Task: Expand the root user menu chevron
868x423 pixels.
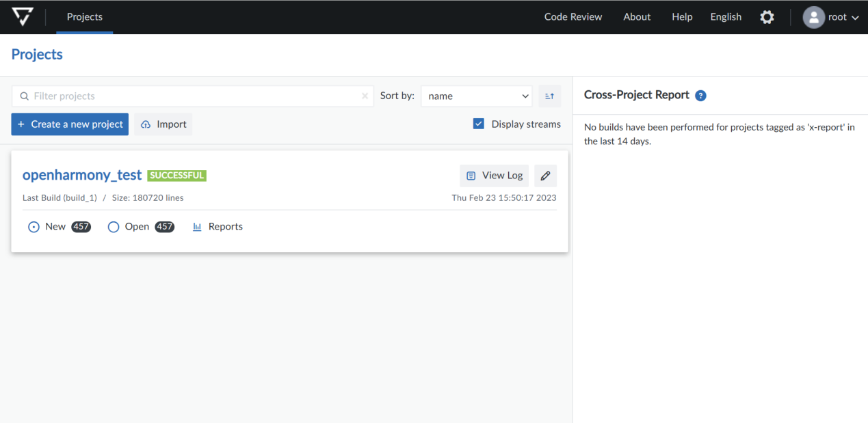Action: coord(855,18)
